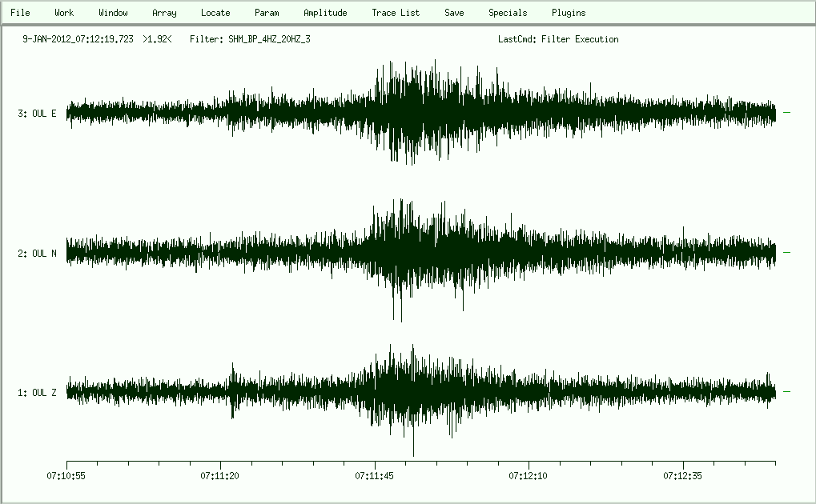Open the Work menu
The height and width of the screenshot is (504, 816).
[x=64, y=13]
